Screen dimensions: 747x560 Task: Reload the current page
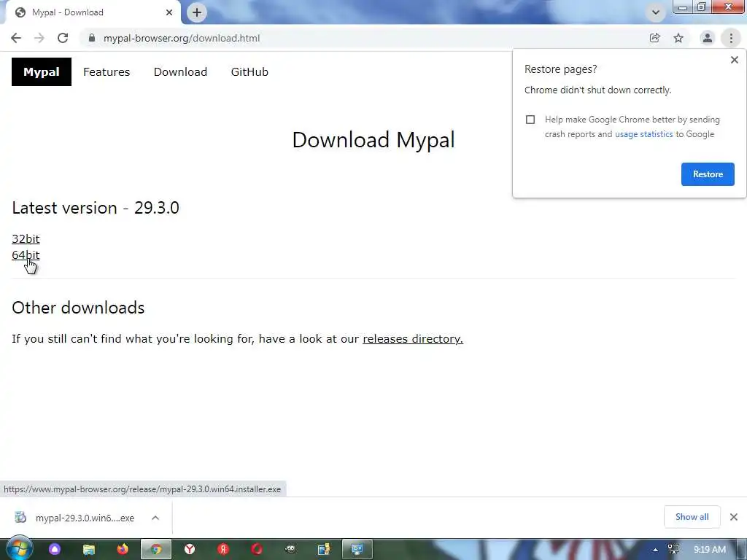coord(63,38)
